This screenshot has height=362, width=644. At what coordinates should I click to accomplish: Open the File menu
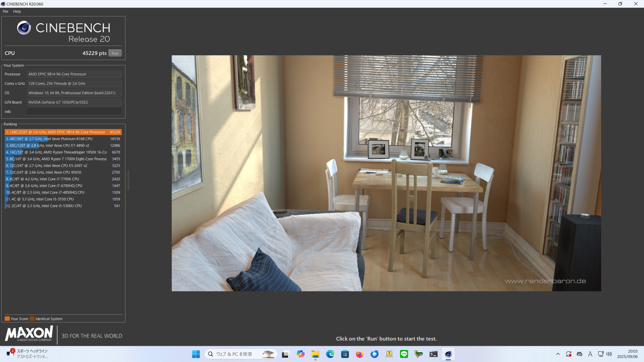tap(6, 12)
